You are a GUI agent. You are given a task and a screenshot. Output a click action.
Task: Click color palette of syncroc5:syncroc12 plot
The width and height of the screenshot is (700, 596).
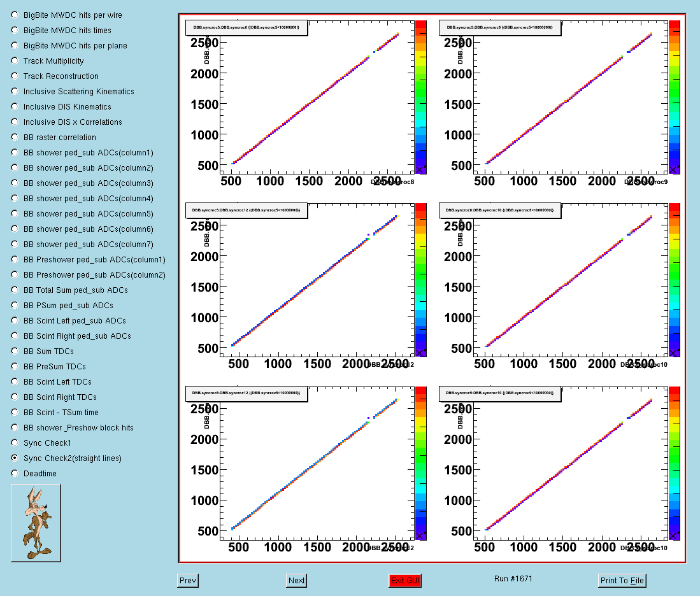tap(421, 280)
